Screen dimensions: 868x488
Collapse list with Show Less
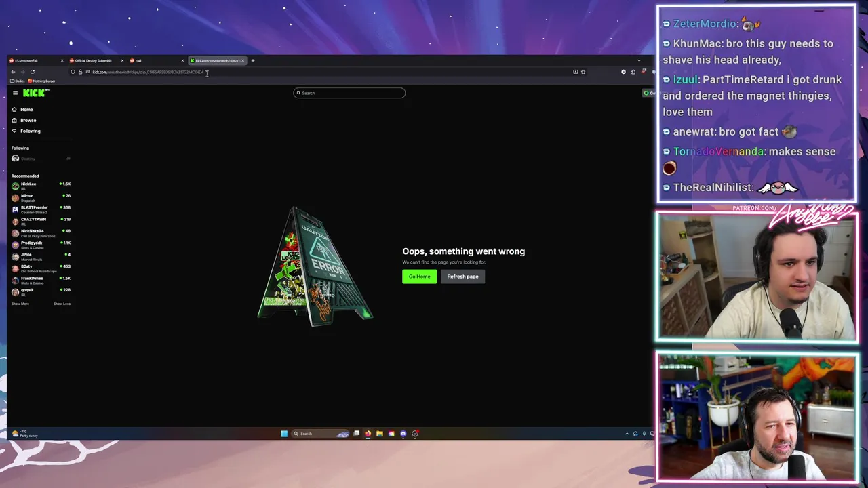(62, 304)
